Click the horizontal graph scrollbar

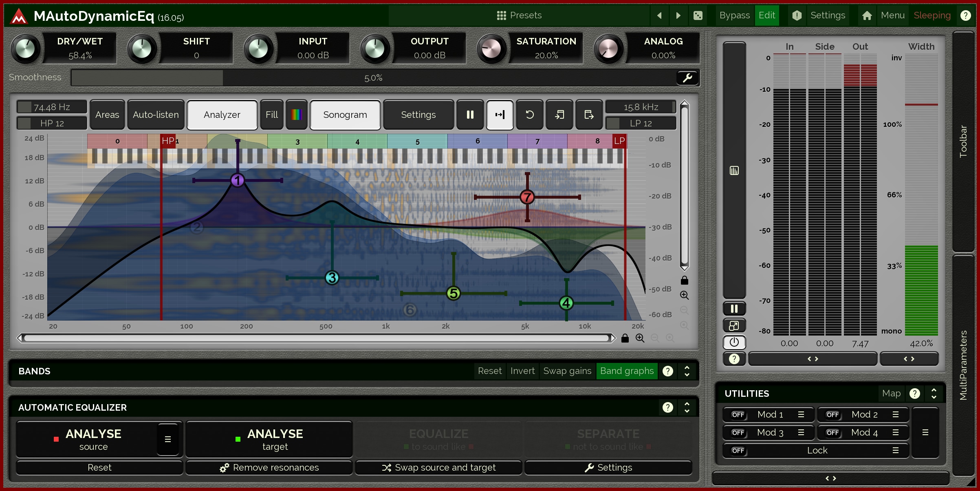pyautogui.click(x=316, y=338)
